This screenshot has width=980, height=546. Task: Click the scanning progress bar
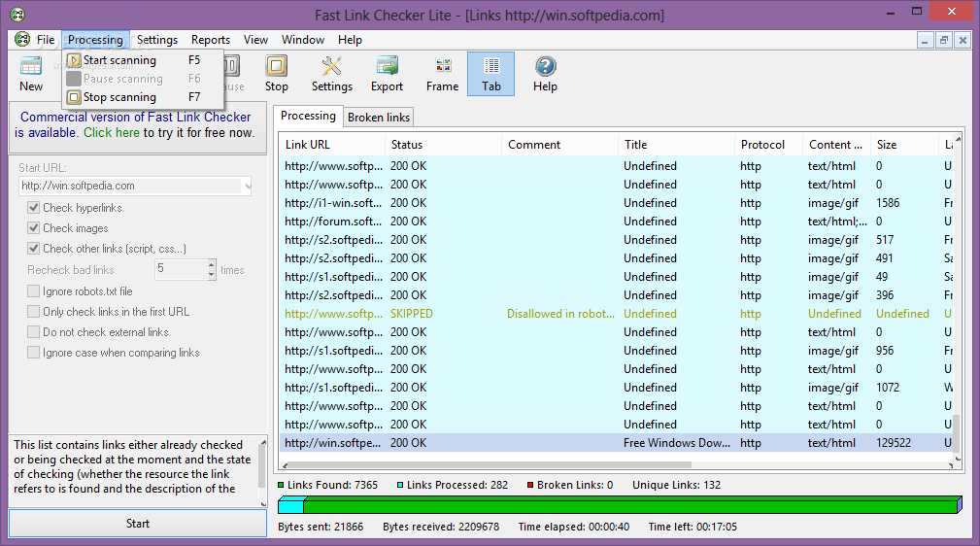click(620, 505)
